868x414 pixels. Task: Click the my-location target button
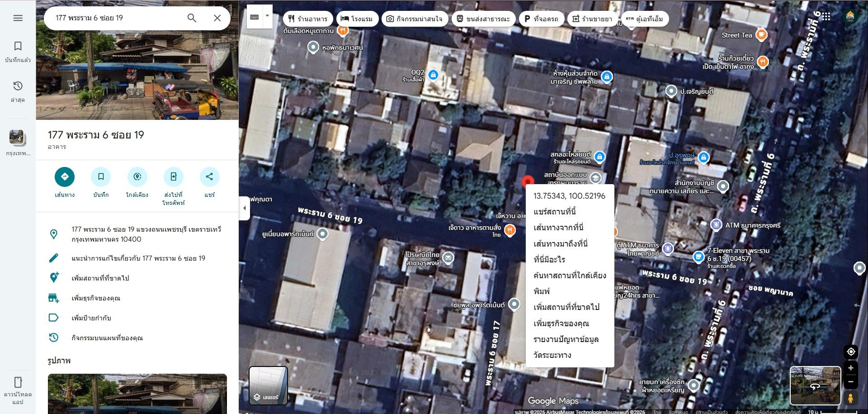pos(851,352)
